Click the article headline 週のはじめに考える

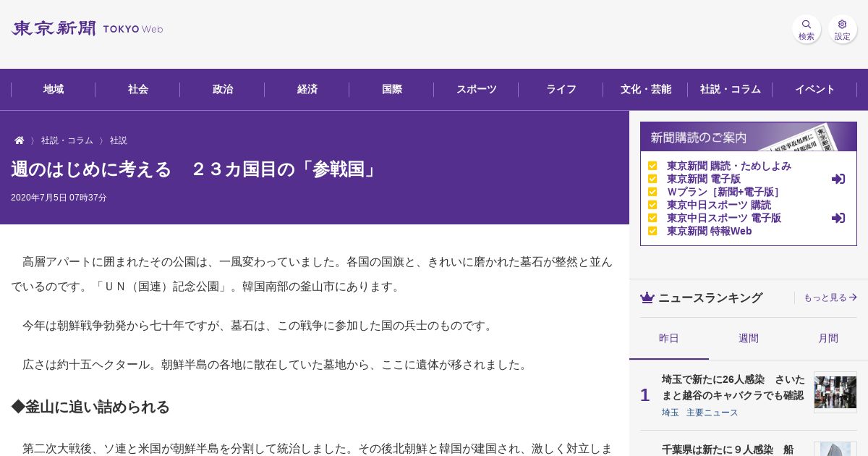[195, 169]
